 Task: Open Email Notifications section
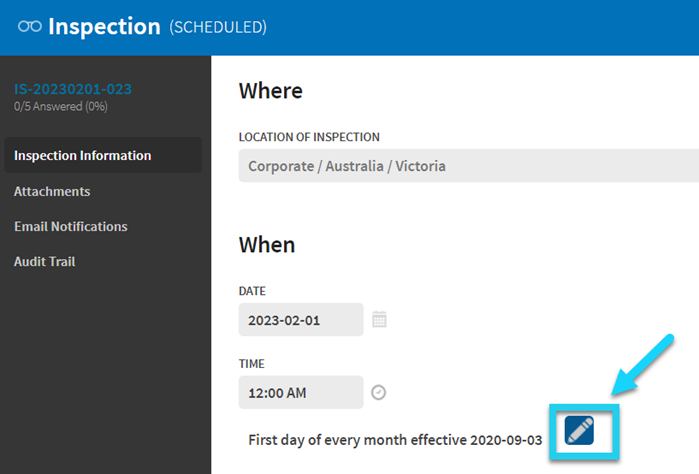click(71, 227)
